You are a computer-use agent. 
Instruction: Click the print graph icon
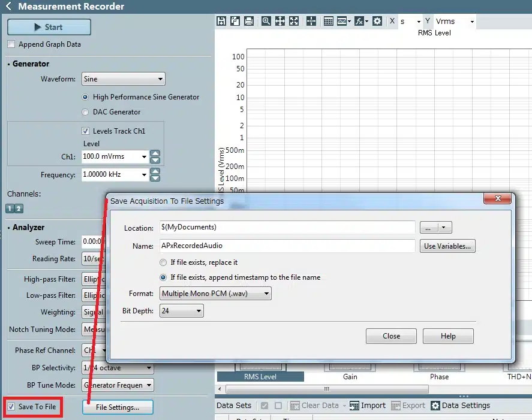[248, 21]
